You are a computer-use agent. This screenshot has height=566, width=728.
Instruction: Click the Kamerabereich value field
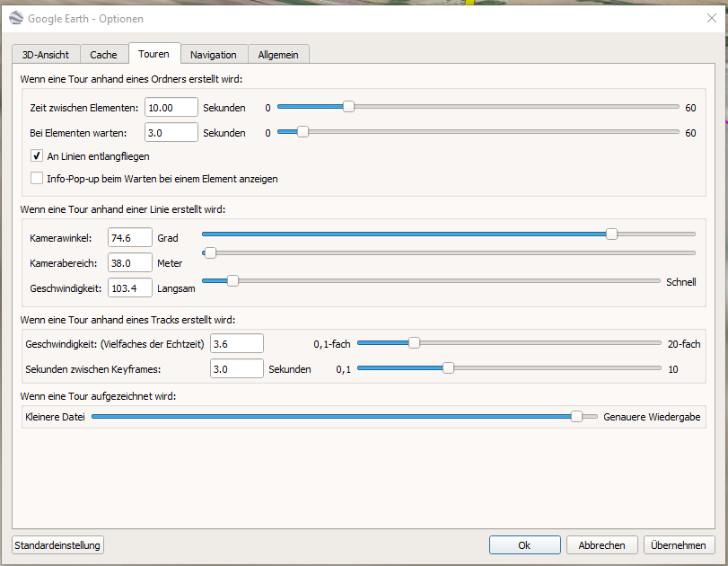pyautogui.click(x=130, y=262)
